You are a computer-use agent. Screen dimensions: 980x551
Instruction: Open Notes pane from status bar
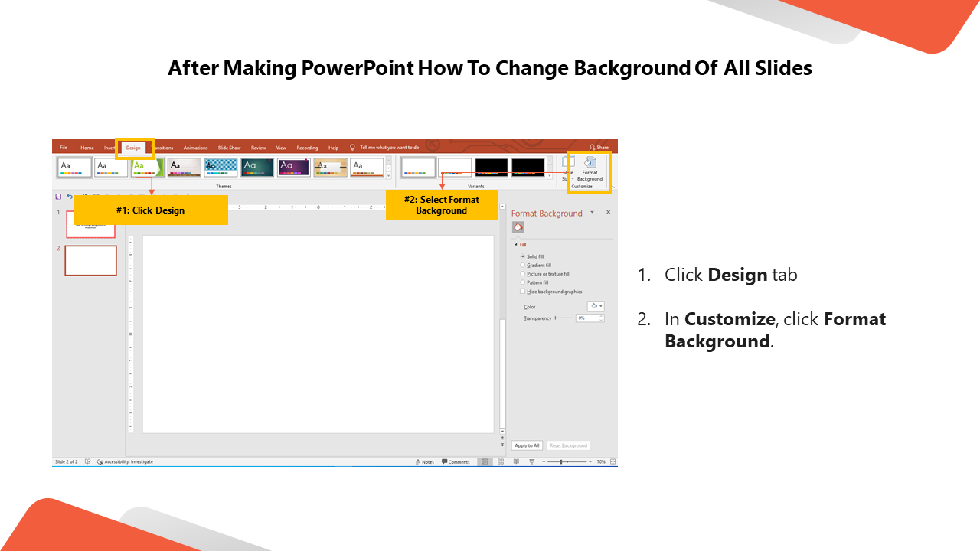(425, 461)
